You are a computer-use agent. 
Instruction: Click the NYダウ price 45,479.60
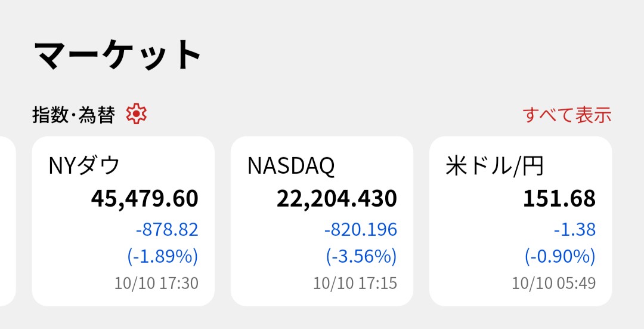(144, 199)
